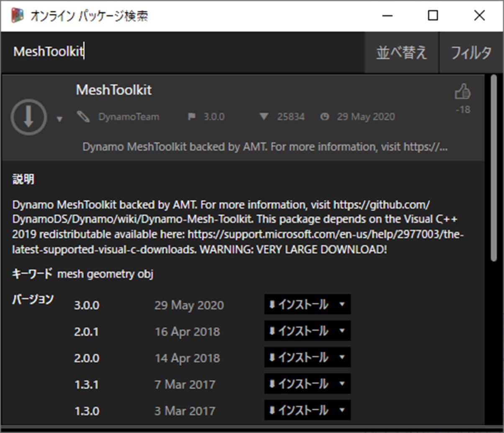Focus the search field containing MeshToolkit
The height and width of the screenshot is (433, 504).
point(182,52)
